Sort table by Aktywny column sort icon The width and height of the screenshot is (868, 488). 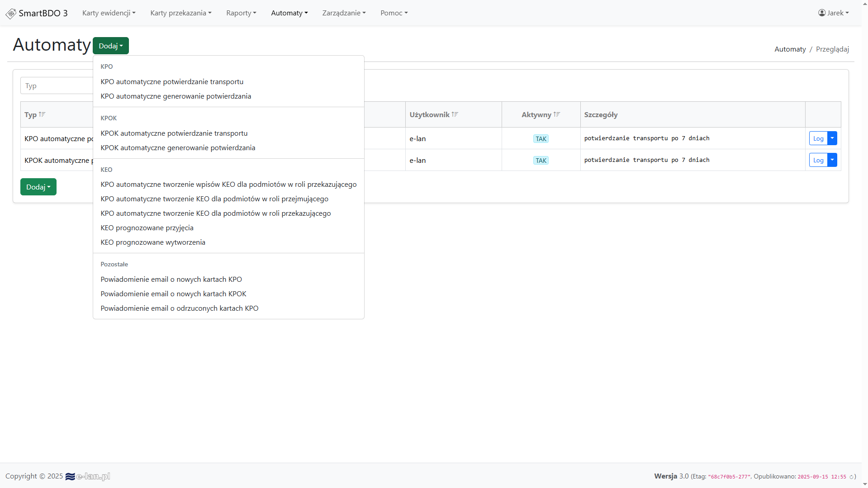coord(557,114)
